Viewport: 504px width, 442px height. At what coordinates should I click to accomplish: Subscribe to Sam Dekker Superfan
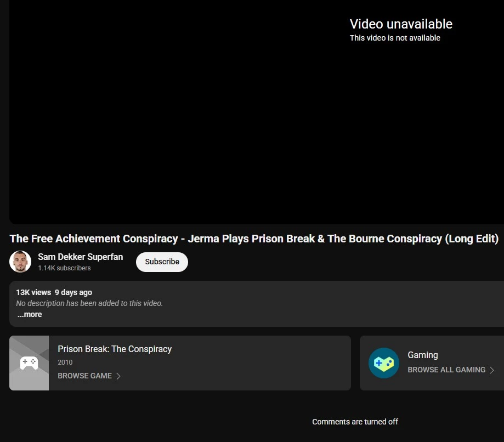(x=162, y=262)
